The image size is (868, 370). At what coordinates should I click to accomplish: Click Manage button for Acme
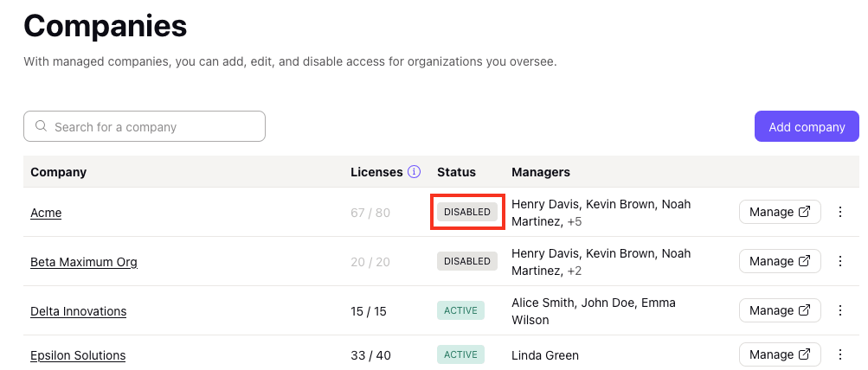[x=780, y=212]
